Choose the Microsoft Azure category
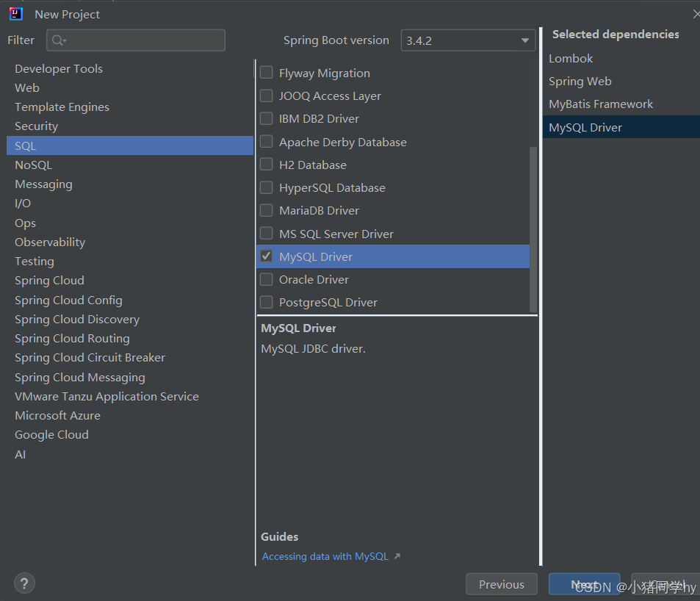The image size is (700, 601). pyautogui.click(x=130, y=416)
